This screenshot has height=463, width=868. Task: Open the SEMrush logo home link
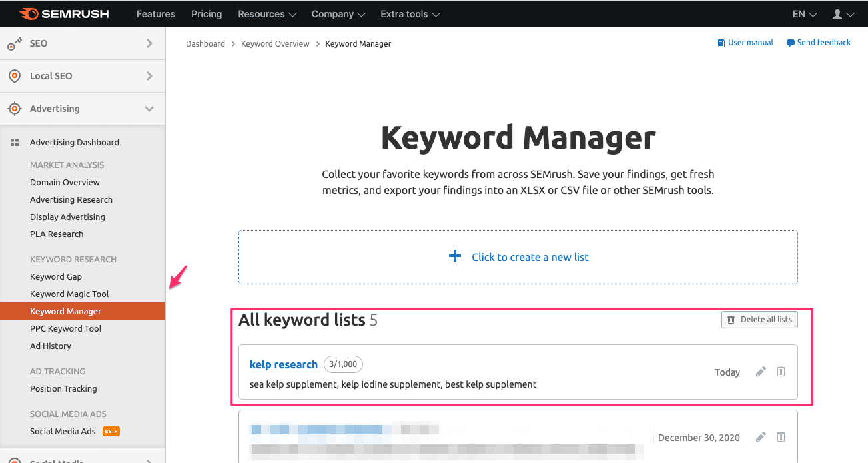coord(63,13)
